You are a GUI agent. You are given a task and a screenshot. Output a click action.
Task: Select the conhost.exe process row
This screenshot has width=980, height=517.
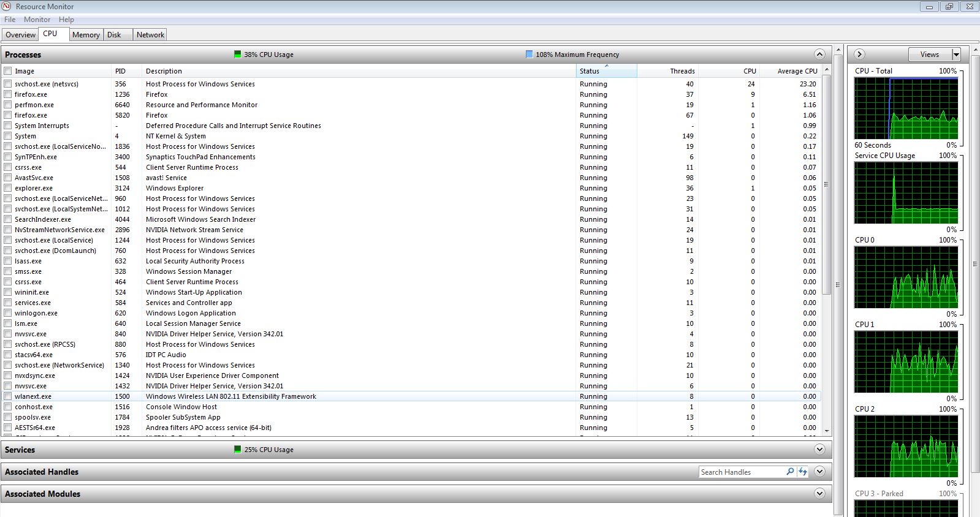[411, 407]
